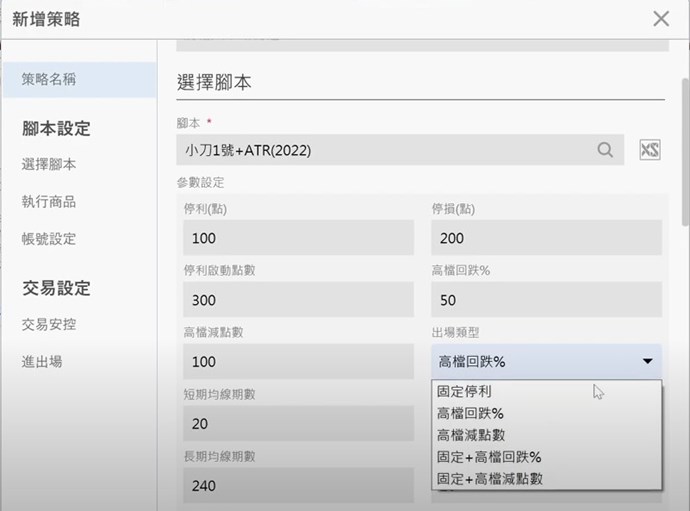Click the search magnifier icon in script field

[605, 150]
